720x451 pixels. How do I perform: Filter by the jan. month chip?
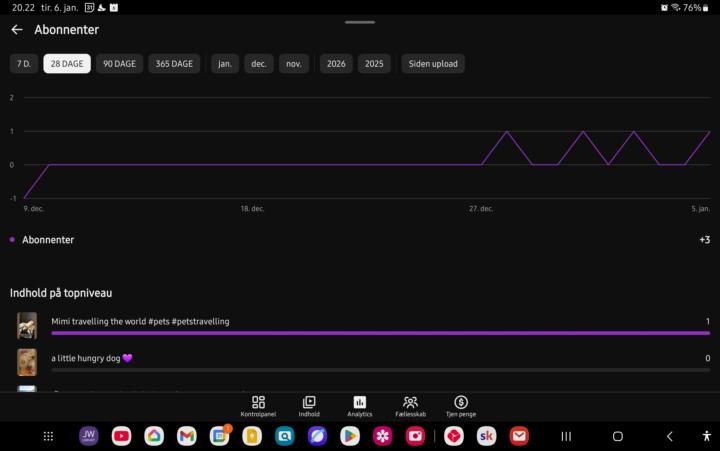coord(225,64)
